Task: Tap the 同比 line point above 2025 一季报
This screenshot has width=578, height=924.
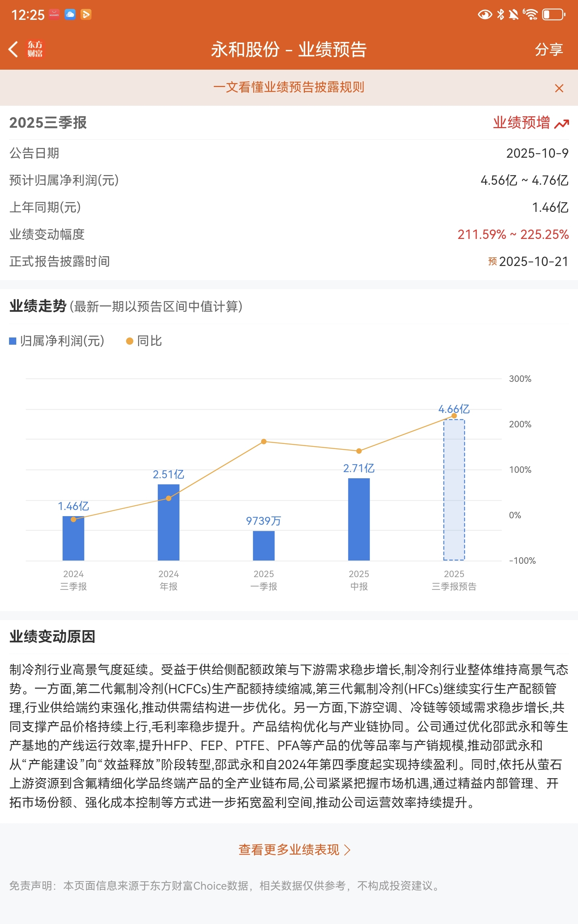Action: [264, 442]
